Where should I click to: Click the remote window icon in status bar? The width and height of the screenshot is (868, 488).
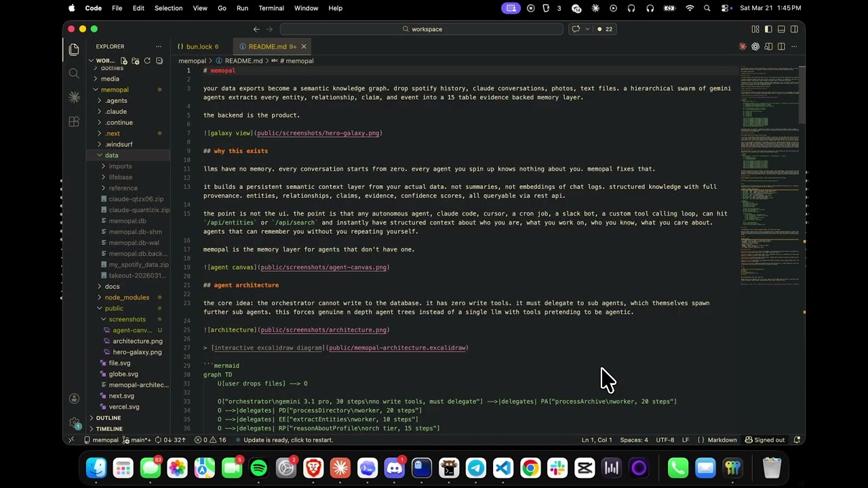coord(71,440)
